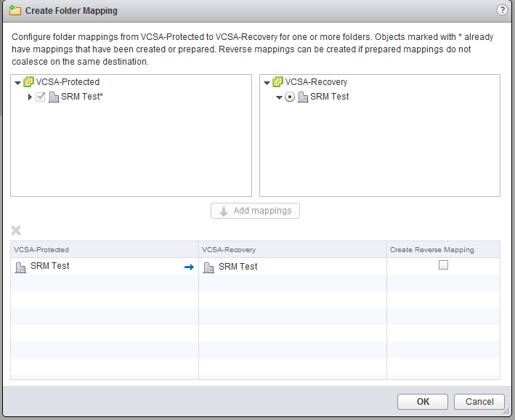Select the SRM Test radio button under VCSA-Recovery
This screenshot has height=420, width=515.
click(x=290, y=97)
